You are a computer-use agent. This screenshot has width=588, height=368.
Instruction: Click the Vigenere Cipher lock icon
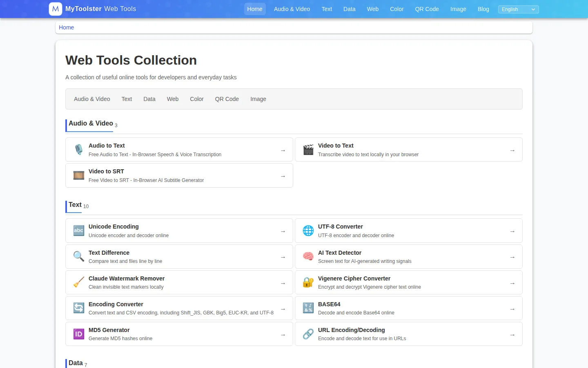click(308, 282)
